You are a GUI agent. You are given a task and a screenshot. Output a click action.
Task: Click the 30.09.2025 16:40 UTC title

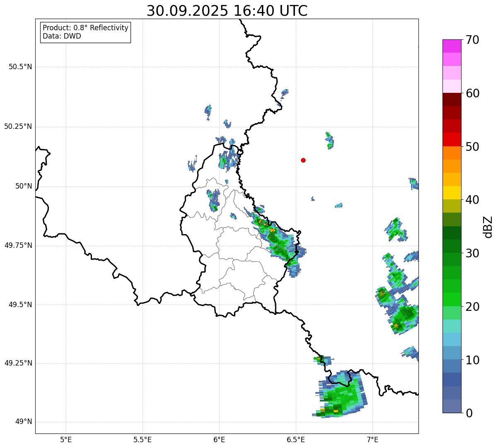[227, 11]
